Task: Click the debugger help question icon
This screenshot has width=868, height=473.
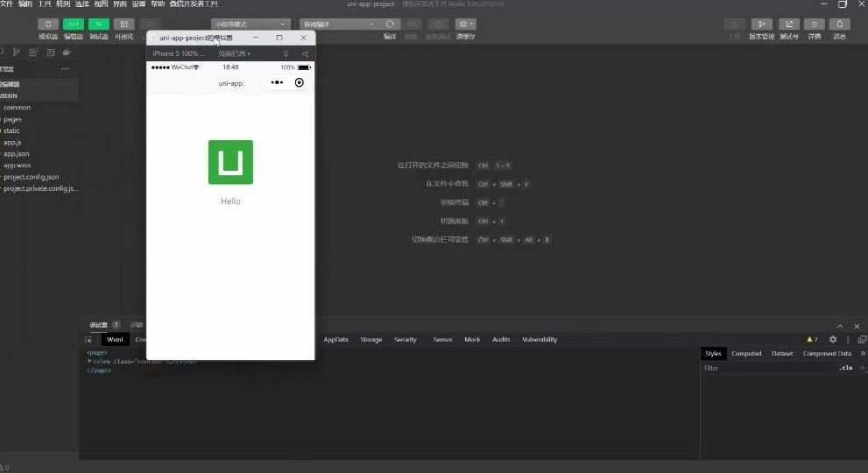Action: pos(116,325)
